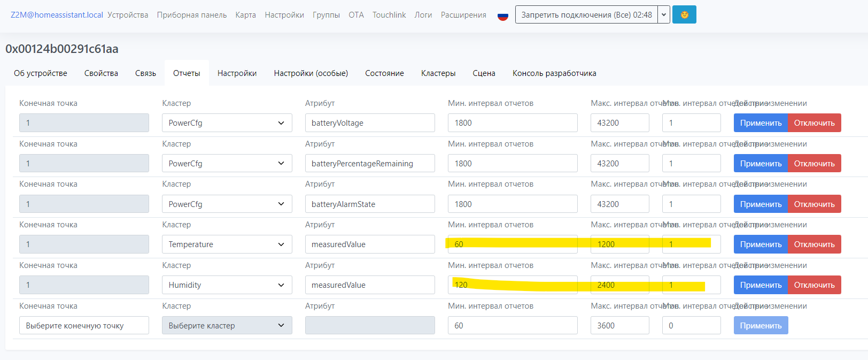868x360 pixels.
Task: Click max interval 2400 in Humidity row
Action: pyautogui.click(x=620, y=285)
